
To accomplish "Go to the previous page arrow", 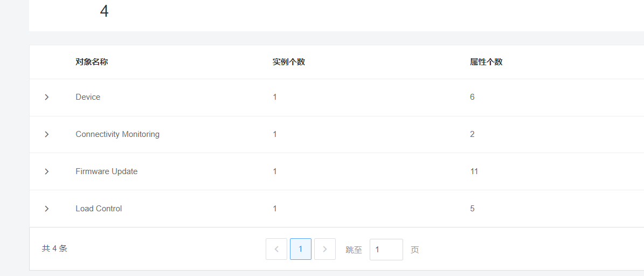I will pos(276,249).
